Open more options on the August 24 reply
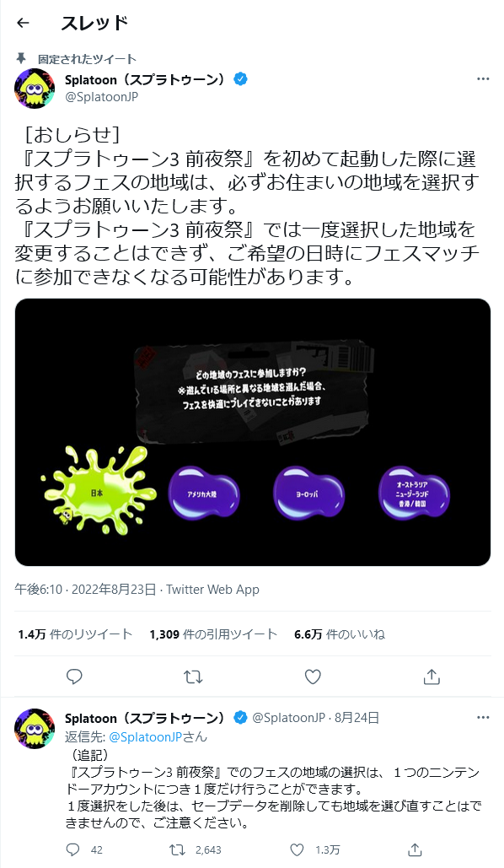 [x=482, y=717]
